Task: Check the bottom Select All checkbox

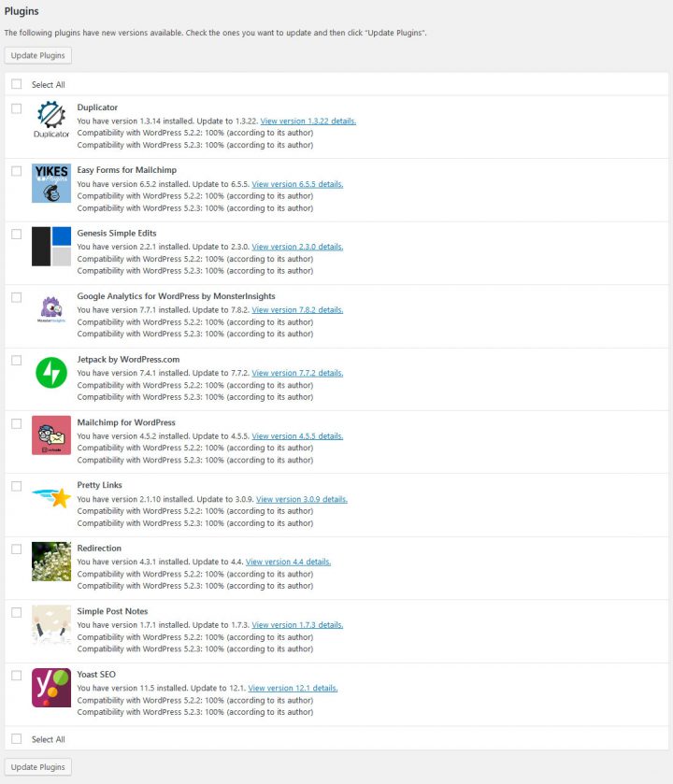Action: click(x=17, y=738)
